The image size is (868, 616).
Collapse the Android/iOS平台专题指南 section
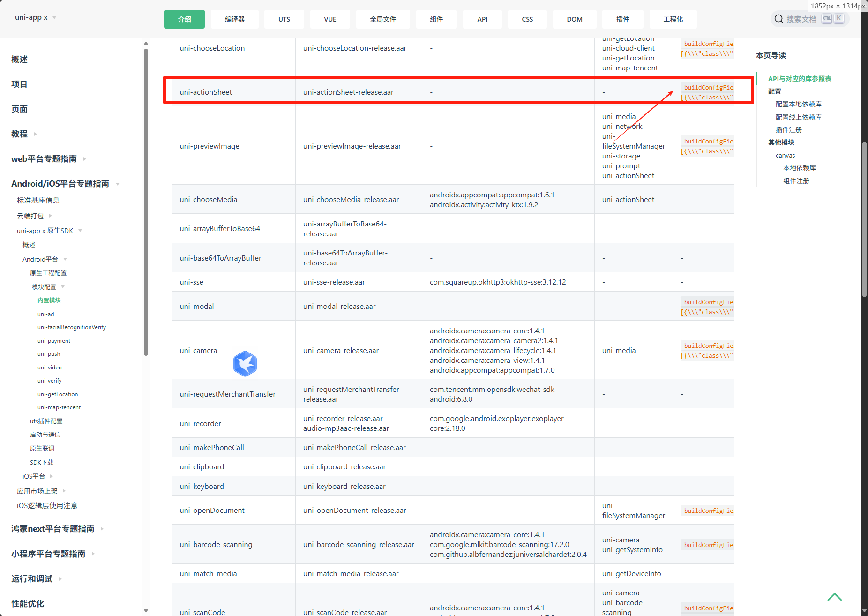point(118,184)
